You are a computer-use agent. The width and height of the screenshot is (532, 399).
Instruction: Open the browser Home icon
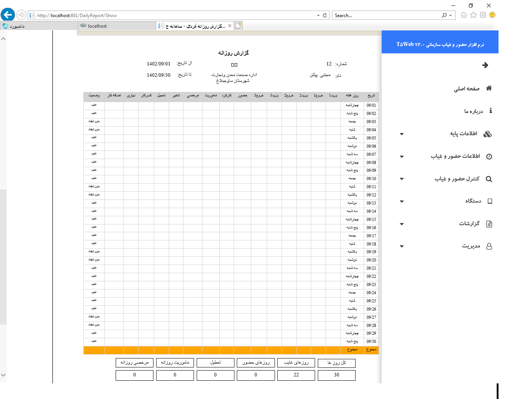pyautogui.click(x=463, y=15)
